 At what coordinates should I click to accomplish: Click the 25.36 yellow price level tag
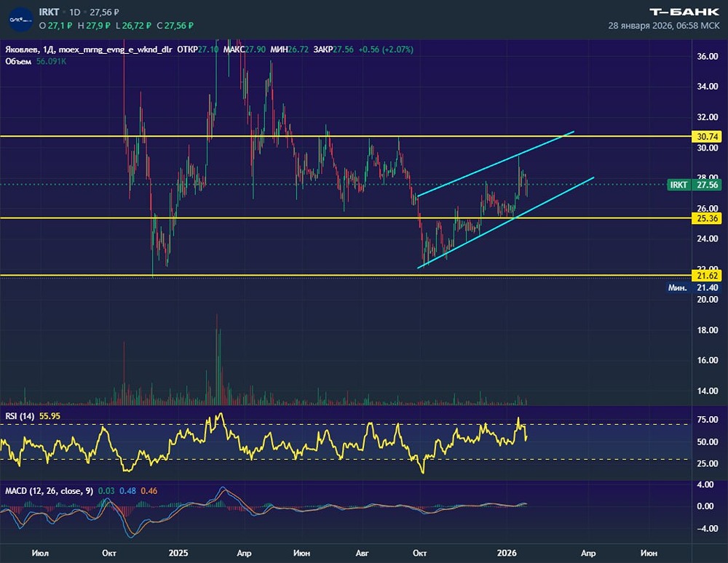click(x=707, y=218)
